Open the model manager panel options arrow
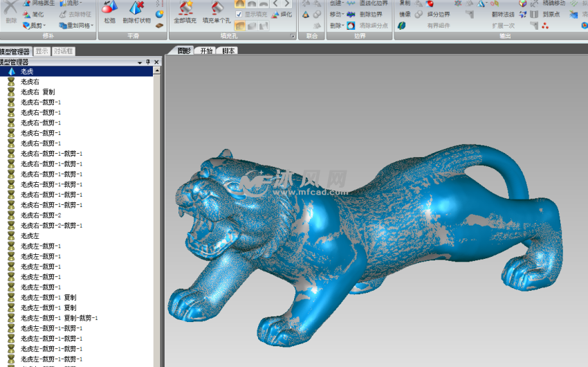The height and width of the screenshot is (367, 588). coord(139,62)
